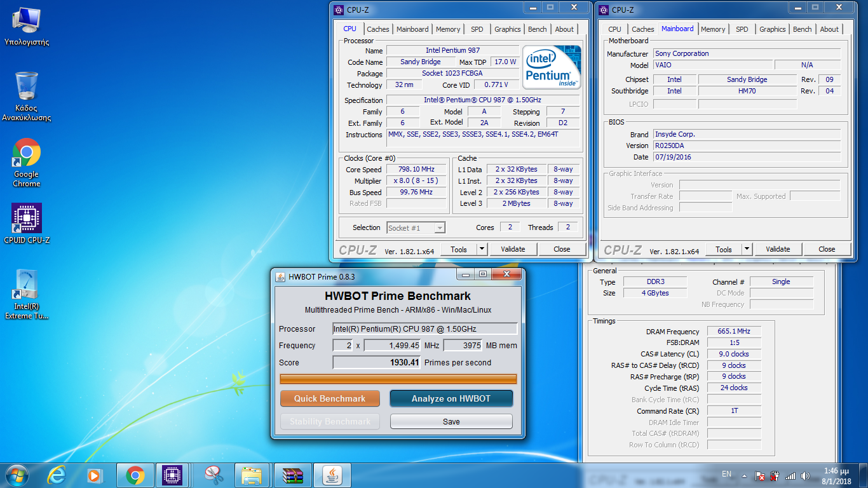Open the Κάδος Ανακύκλωσης recycle bin icon
The image size is (868, 488).
[x=26, y=97]
